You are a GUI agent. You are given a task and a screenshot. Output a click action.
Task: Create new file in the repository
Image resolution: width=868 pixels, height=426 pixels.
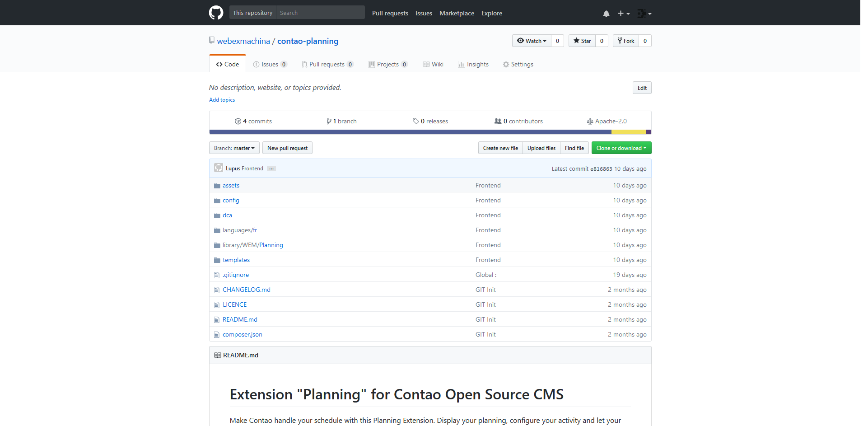500,148
